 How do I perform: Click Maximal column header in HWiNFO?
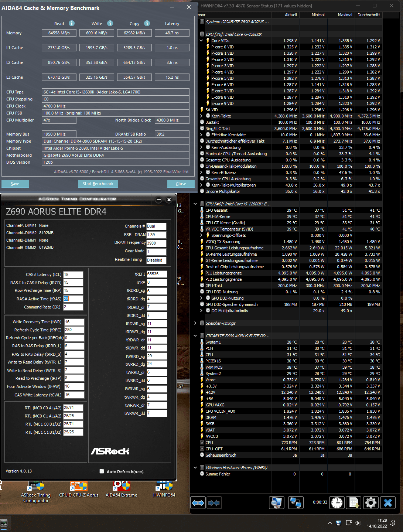point(341,15)
